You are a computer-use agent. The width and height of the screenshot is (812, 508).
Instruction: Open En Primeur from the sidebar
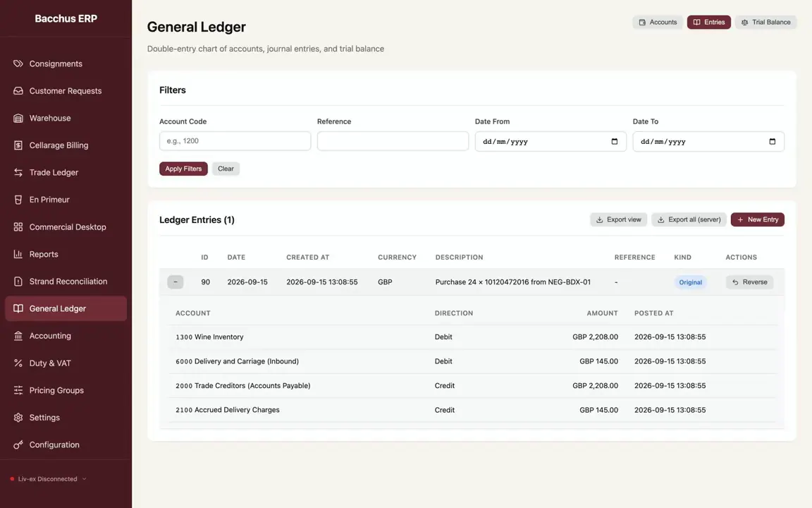click(x=66, y=200)
